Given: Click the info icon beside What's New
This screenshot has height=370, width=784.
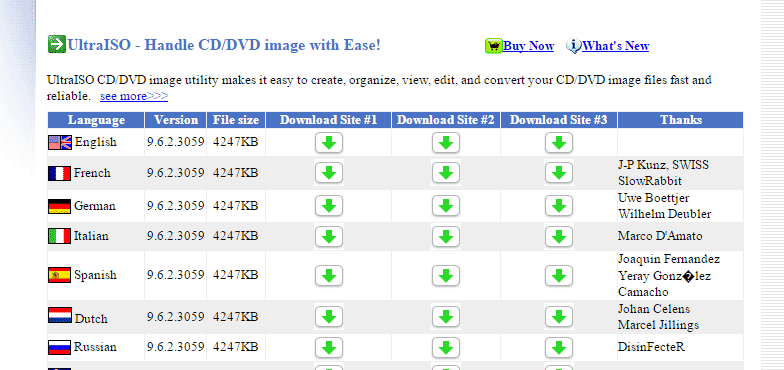Looking at the screenshot, I should pos(574,46).
